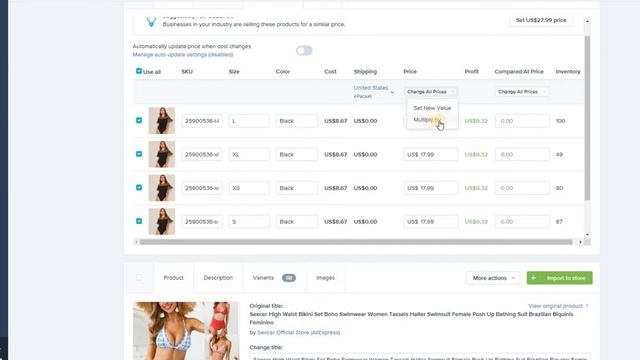Edit the size field containing L
Screen dimensions: 640x360
pyautogui.click(x=249, y=121)
